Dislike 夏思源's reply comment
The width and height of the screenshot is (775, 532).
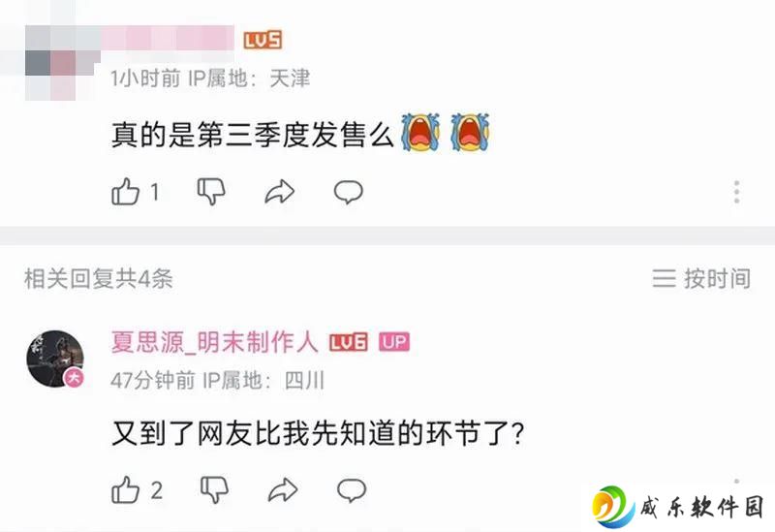(214, 490)
